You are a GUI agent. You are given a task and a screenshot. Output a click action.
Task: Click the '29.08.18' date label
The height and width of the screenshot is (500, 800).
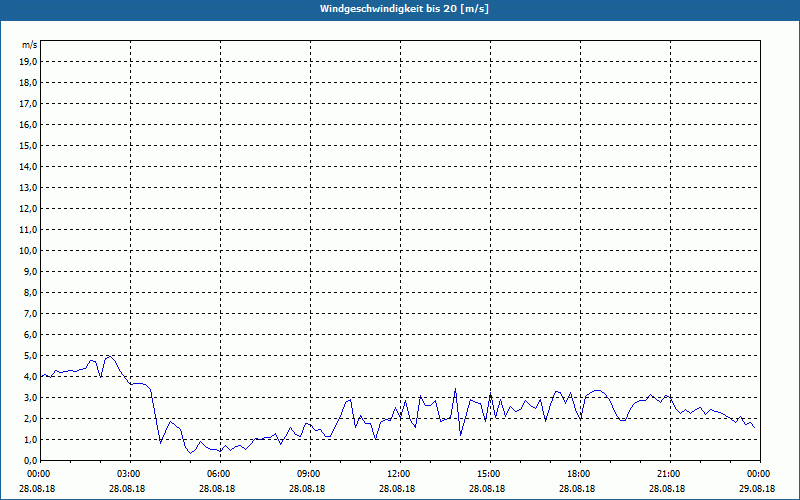pos(757,488)
